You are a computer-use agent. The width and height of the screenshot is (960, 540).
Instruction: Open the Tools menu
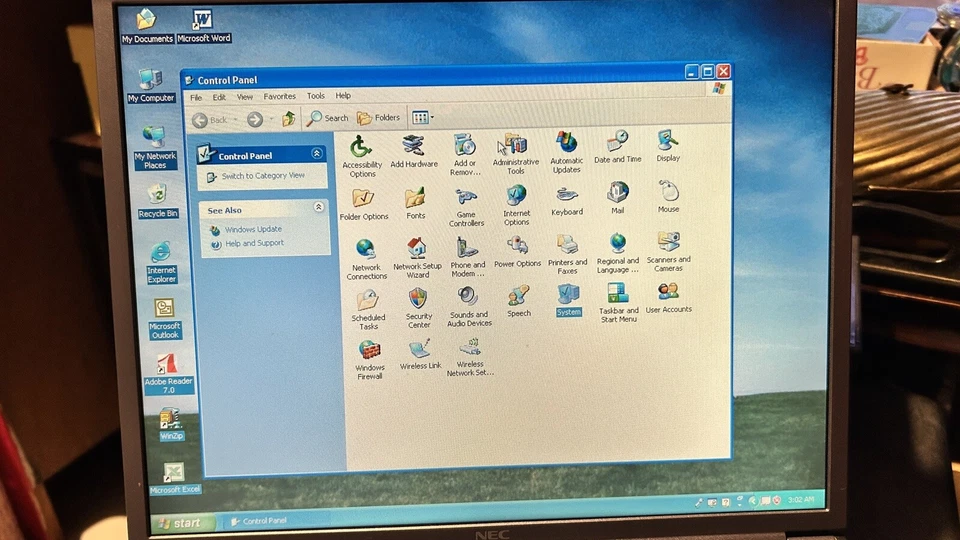[315, 96]
